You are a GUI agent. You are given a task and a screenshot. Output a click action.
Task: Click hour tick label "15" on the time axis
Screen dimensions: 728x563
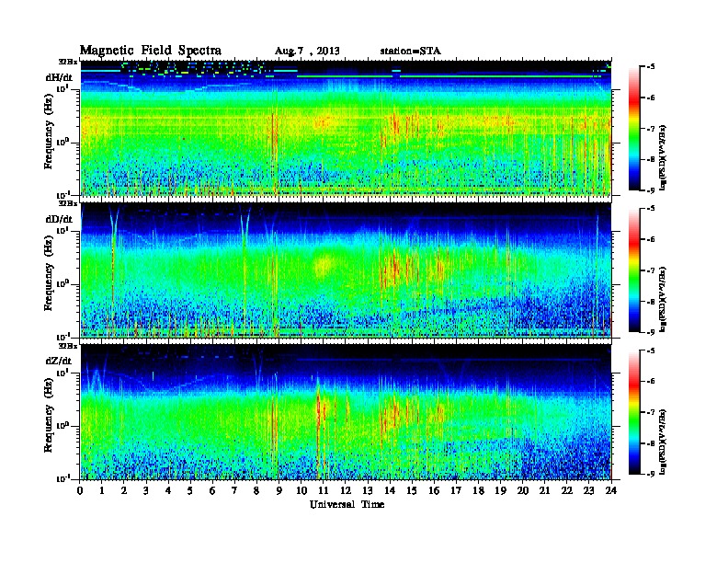coord(412,490)
